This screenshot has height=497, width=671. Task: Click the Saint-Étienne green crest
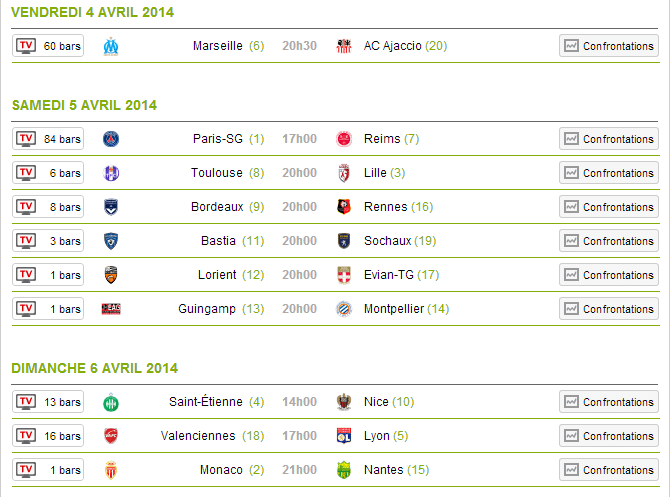click(111, 402)
